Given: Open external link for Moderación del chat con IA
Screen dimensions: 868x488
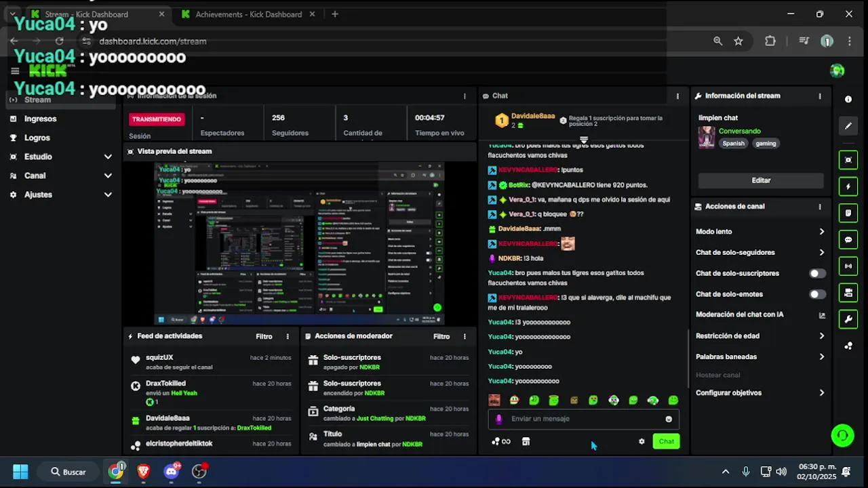Looking at the screenshot, I should tap(822, 315).
